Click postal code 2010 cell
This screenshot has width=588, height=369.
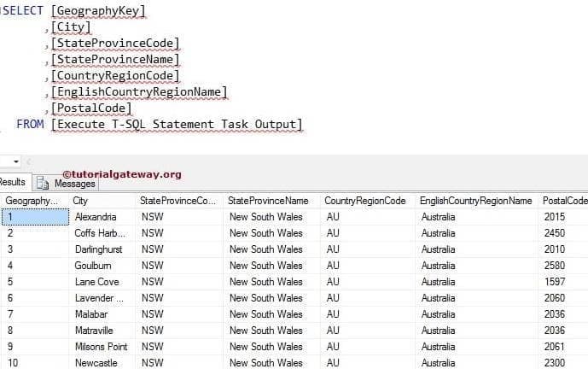(x=563, y=249)
